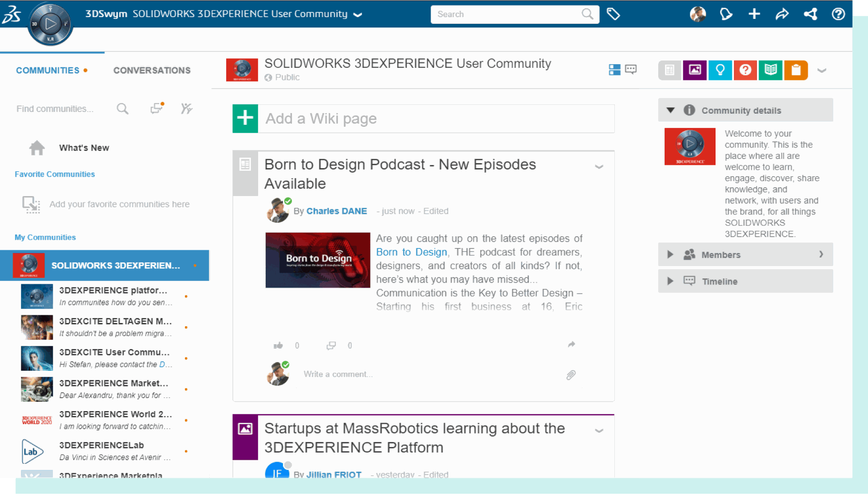Click the new community chat icon

coord(157,108)
